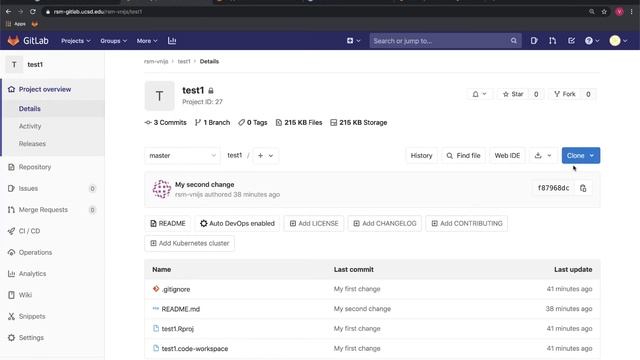Image resolution: width=640 pixels, height=360 pixels.
Task: Open the 0 Tags link
Action: pyautogui.click(x=253, y=122)
